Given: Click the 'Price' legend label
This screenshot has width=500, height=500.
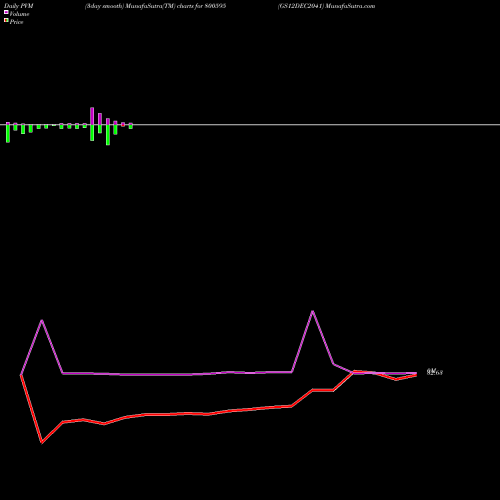Looking at the screenshot, I should [16, 22].
